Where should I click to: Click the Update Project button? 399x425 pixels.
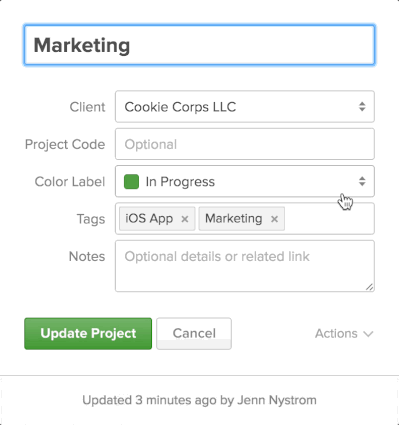[88, 334]
